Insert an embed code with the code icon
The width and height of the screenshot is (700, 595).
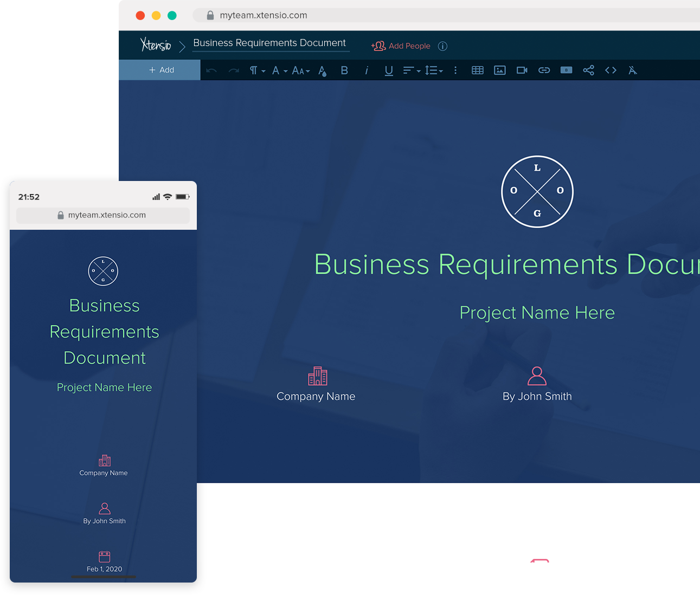click(611, 70)
